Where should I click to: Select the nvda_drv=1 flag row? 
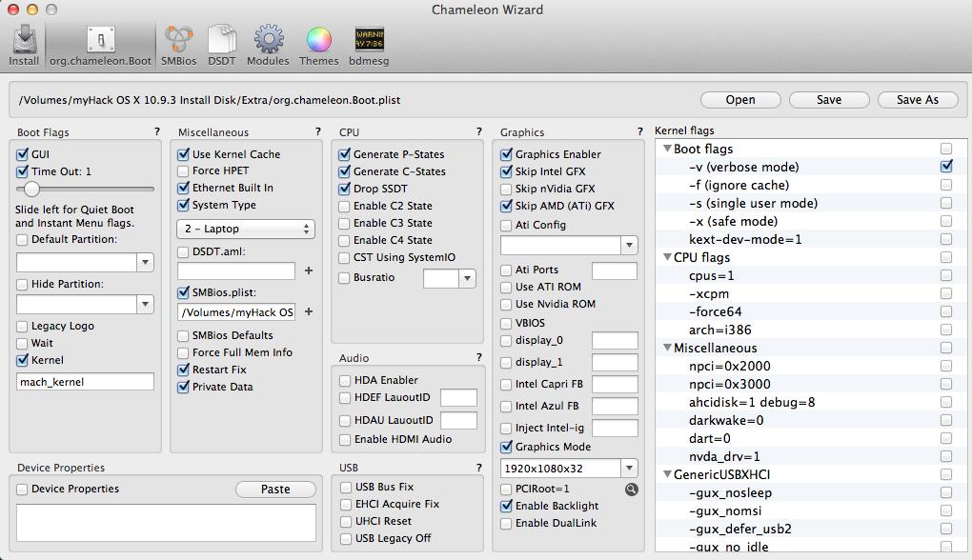pyautogui.click(x=811, y=456)
